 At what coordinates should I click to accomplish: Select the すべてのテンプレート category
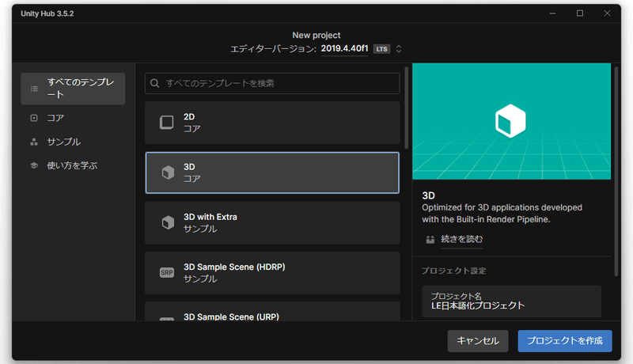[x=73, y=89]
